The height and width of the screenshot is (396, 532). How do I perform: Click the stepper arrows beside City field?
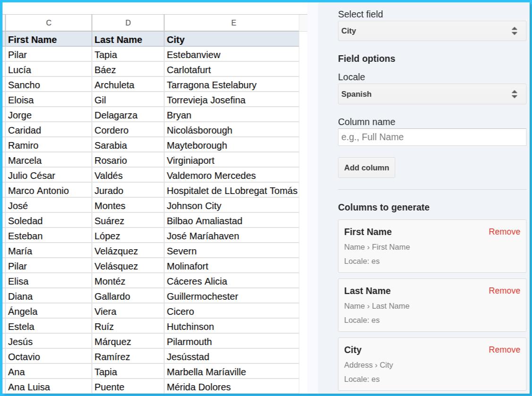(515, 31)
